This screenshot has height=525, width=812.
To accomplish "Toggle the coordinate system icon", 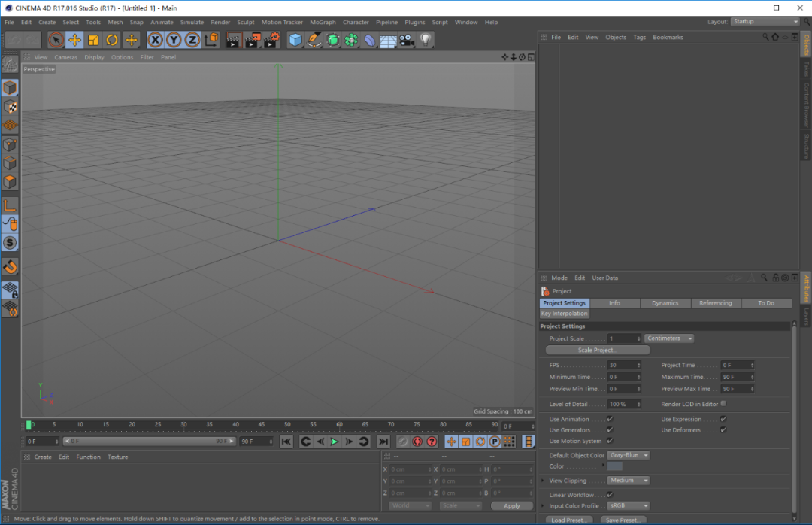I will pyautogui.click(x=211, y=40).
